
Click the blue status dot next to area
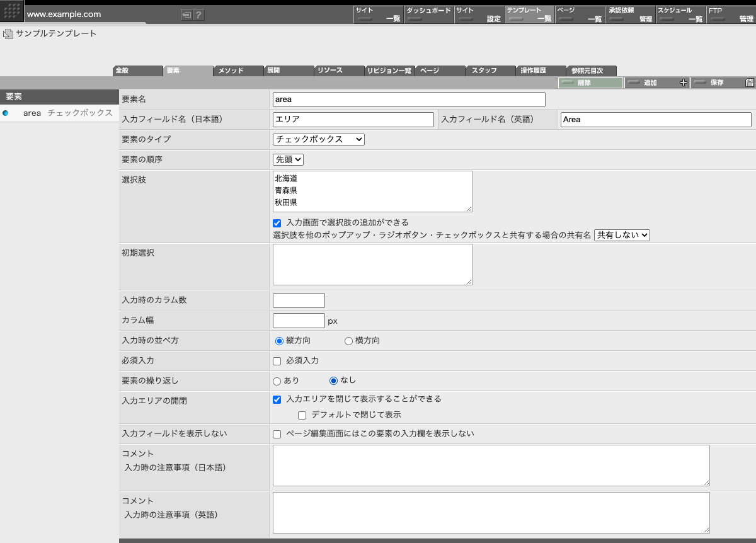coord(6,113)
